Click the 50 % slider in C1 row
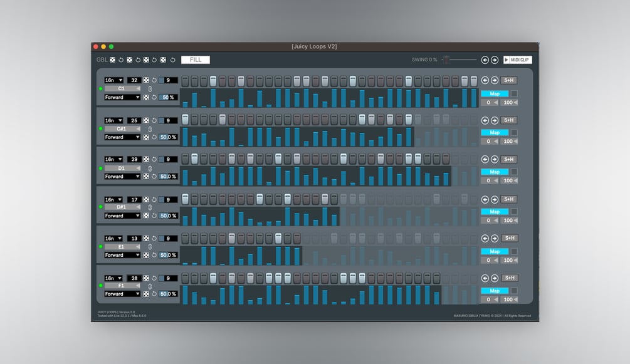The width and height of the screenshot is (630, 364). point(168,97)
